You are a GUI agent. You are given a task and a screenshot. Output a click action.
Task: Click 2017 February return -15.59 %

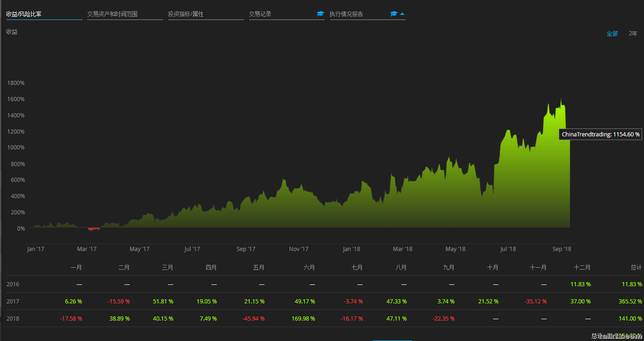[x=119, y=301]
